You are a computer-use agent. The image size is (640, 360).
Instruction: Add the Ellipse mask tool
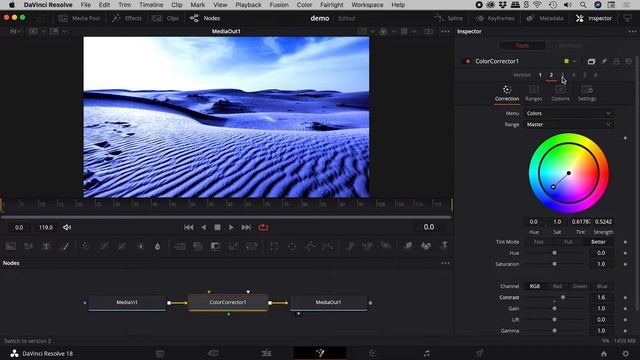[292, 246]
